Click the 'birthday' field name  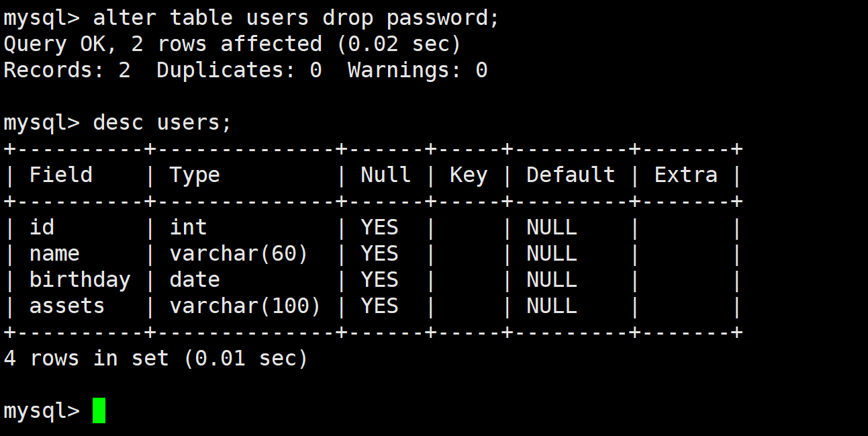click(80, 280)
